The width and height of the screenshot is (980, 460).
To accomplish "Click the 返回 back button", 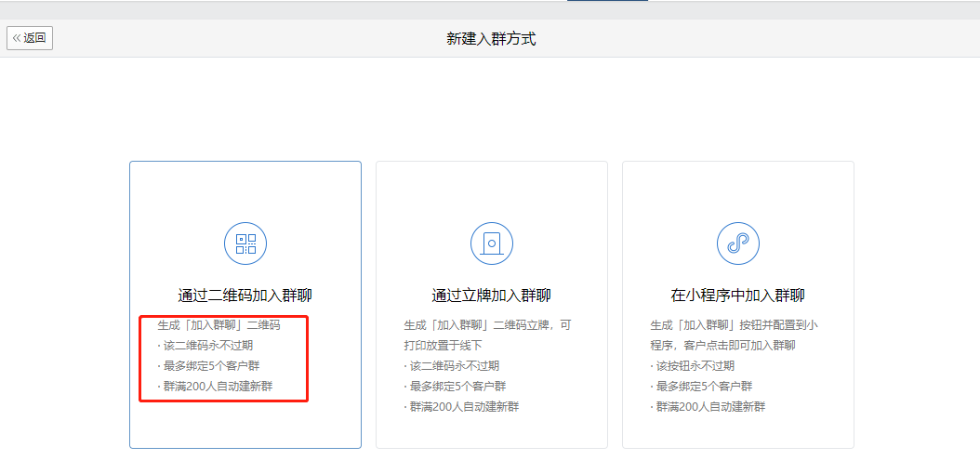I will (30, 38).
